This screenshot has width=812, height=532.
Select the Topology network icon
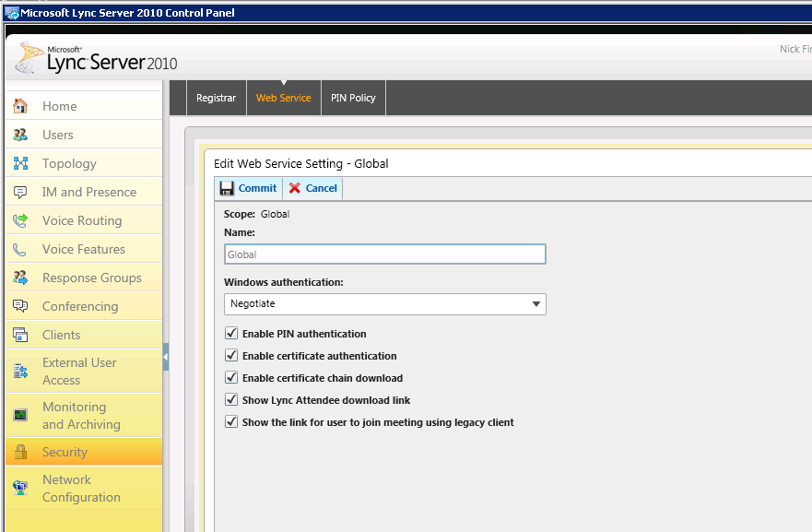[x=20, y=163]
